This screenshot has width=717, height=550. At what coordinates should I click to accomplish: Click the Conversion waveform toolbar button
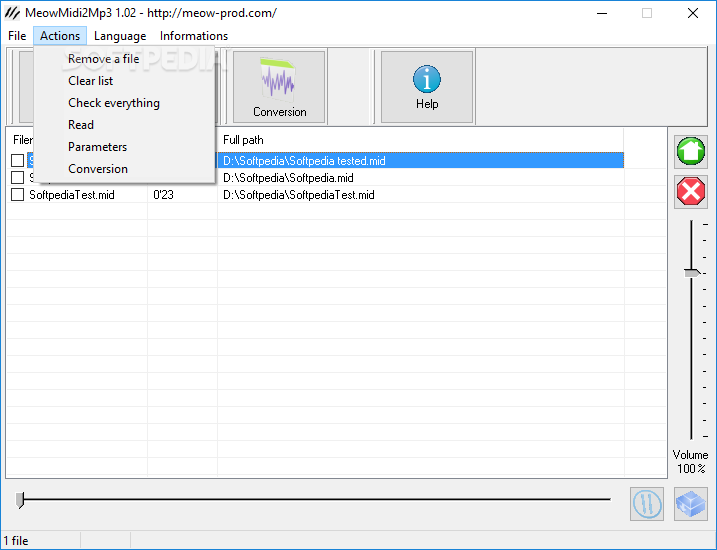pyautogui.click(x=279, y=86)
